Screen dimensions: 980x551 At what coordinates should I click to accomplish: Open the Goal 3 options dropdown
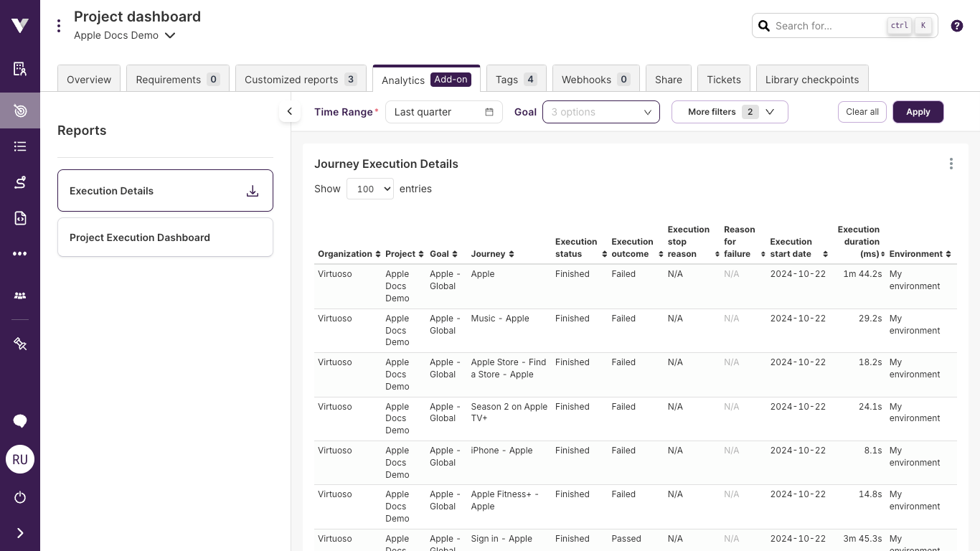point(601,112)
